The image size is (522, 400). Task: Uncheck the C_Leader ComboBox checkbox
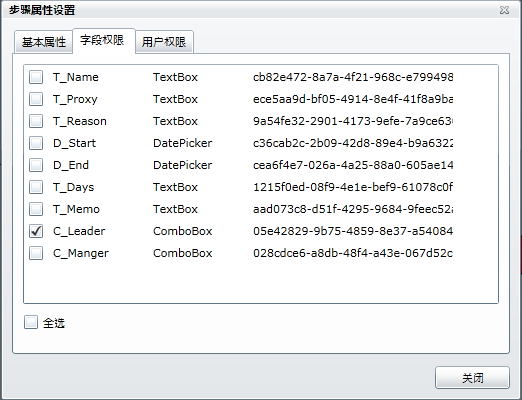tap(36, 231)
